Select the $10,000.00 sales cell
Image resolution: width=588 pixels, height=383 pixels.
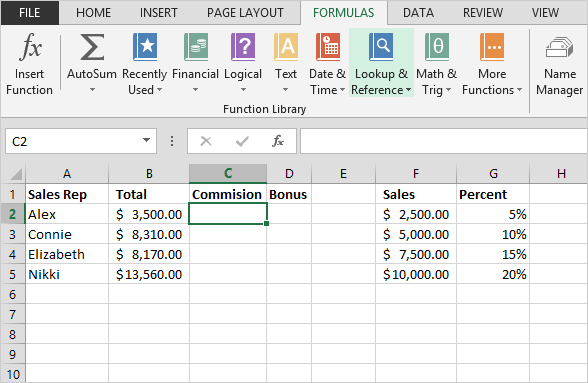416,274
